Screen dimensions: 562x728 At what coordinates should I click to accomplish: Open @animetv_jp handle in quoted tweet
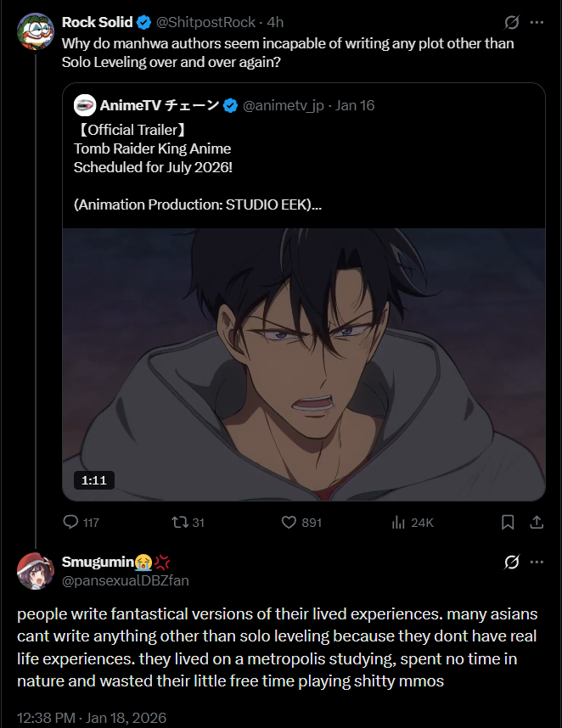point(284,105)
